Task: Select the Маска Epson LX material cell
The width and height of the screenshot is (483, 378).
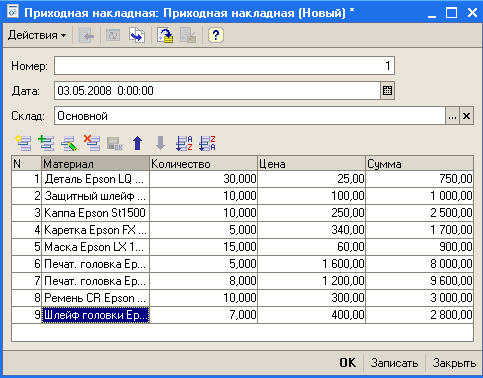Action: [x=95, y=247]
